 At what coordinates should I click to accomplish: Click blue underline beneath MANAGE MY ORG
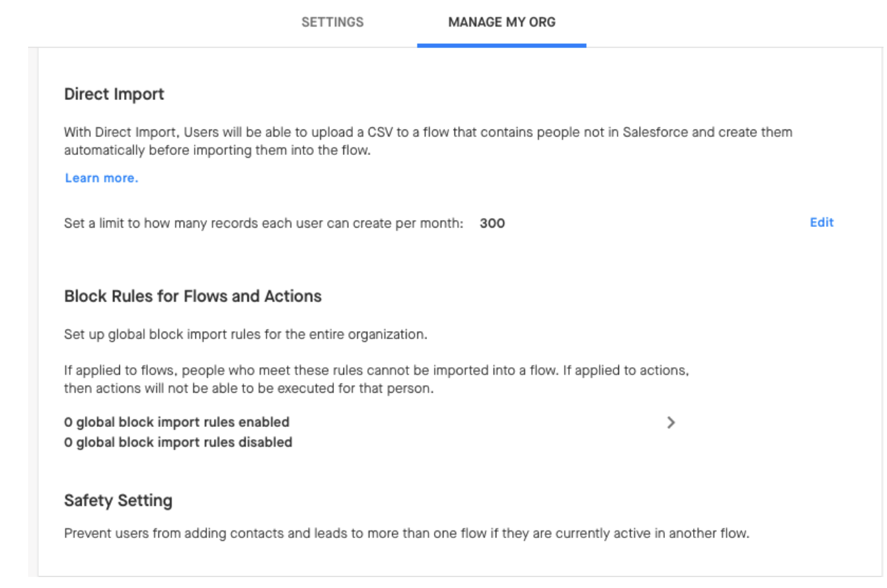pos(502,45)
